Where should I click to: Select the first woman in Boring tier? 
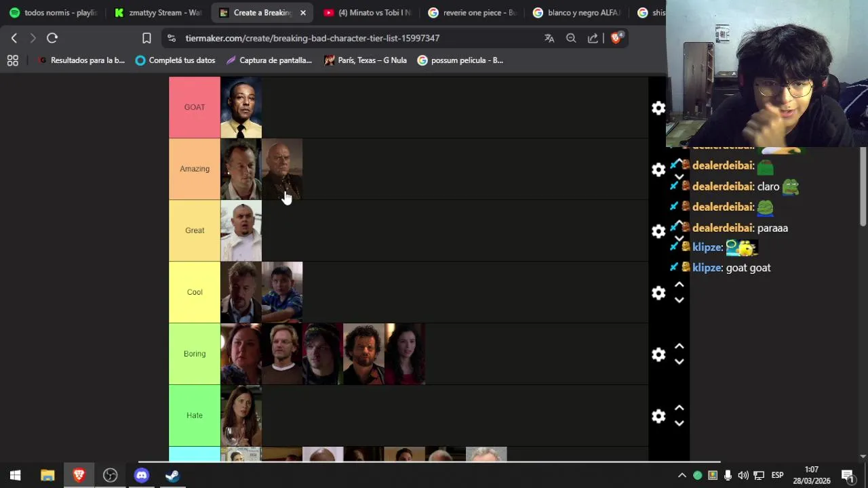241,354
